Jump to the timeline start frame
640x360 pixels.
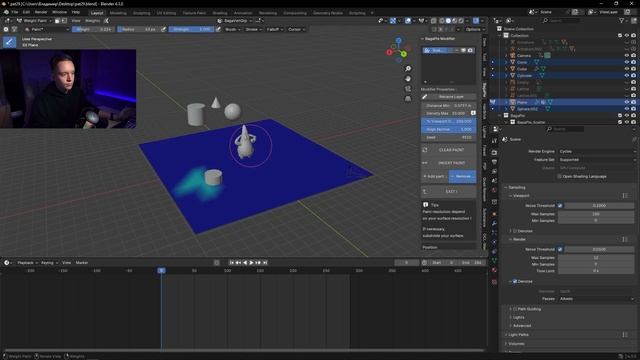(x=232, y=262)
